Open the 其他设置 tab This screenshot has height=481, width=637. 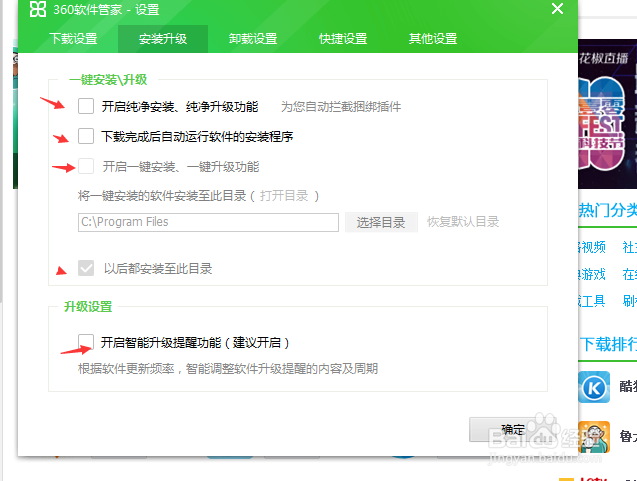pos(433,39)
